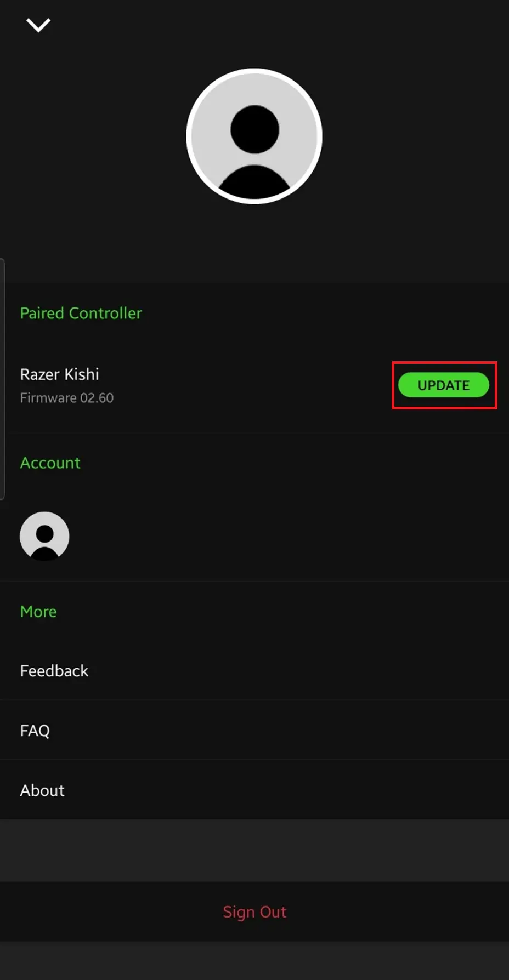Click the Paired Controller section heading
Image resolution: width=509 pixels, height=980 pixels.
click(x=81, y=313)
